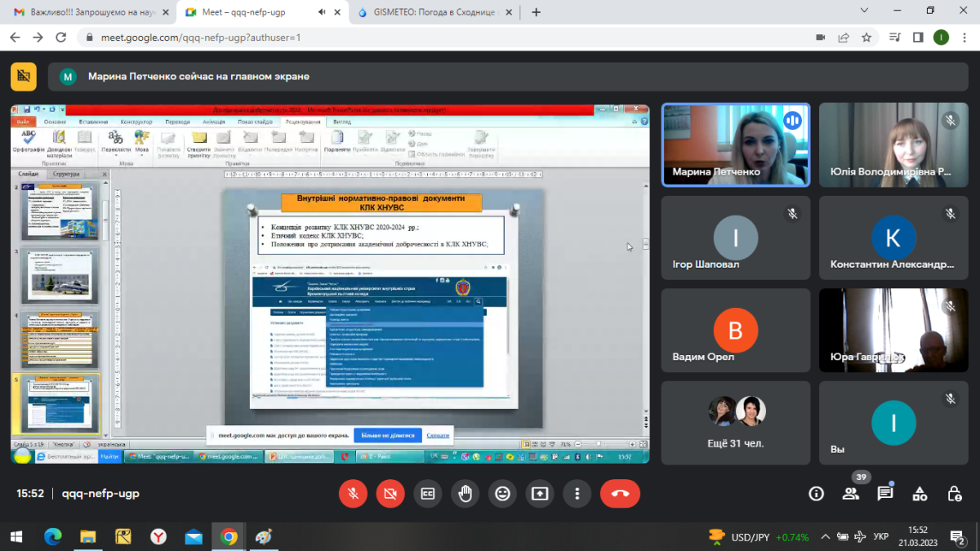The width and height of the screenshot is (980, 551).
Task: Open the meeting details info icon
Action: [x=816, y=494]
